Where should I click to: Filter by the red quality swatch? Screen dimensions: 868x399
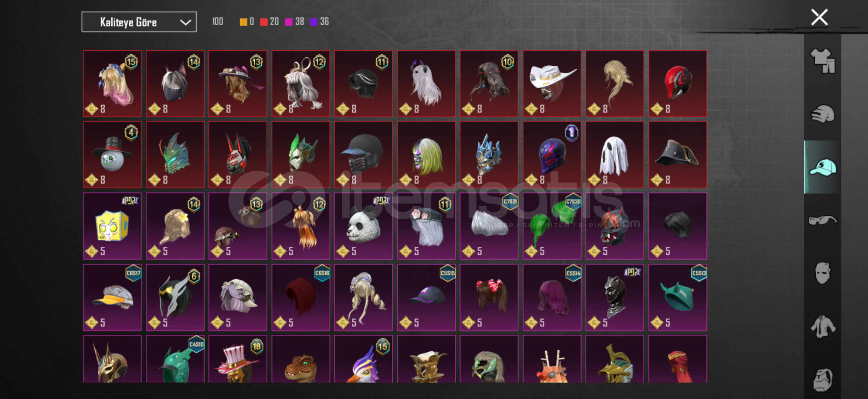tap(264, 22)
